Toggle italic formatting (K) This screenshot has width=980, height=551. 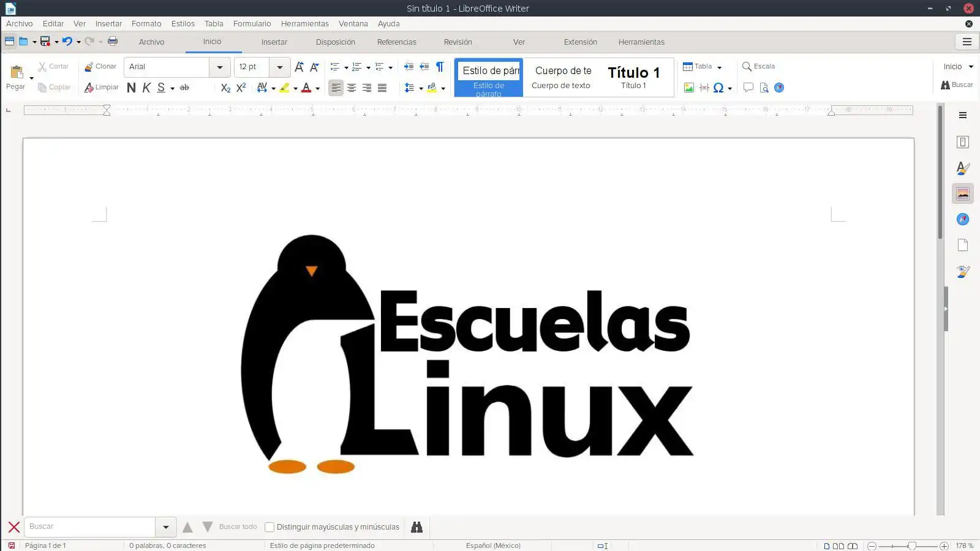[x=146, y=88]
